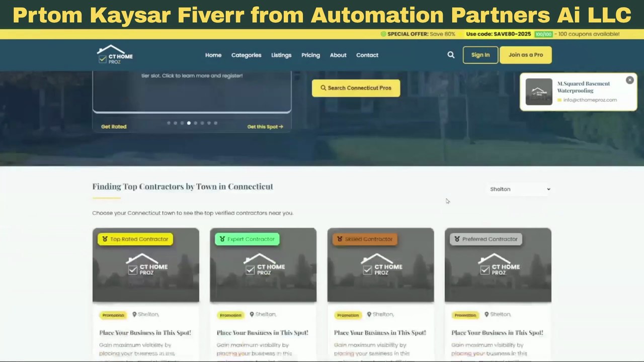Select the first carousel dot

tap(169, 123)
